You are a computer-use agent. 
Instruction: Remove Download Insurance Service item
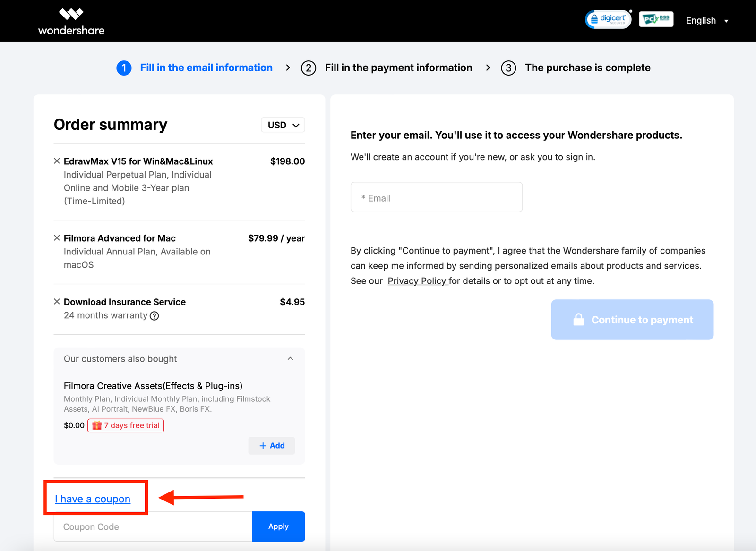57,302
